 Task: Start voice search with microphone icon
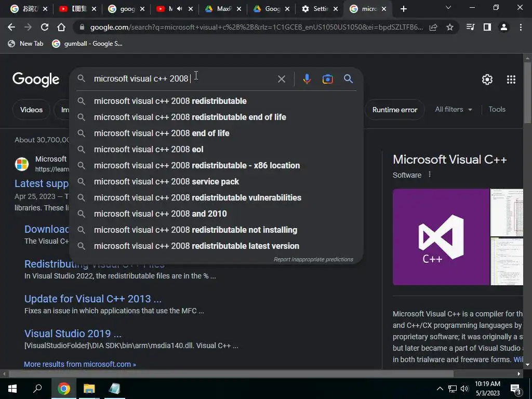pos(307,79)
